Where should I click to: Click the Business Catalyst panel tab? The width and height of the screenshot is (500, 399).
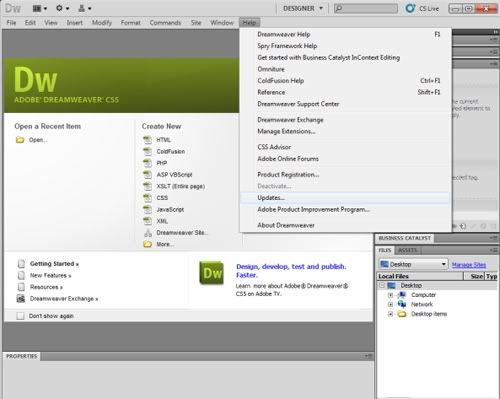405,238
